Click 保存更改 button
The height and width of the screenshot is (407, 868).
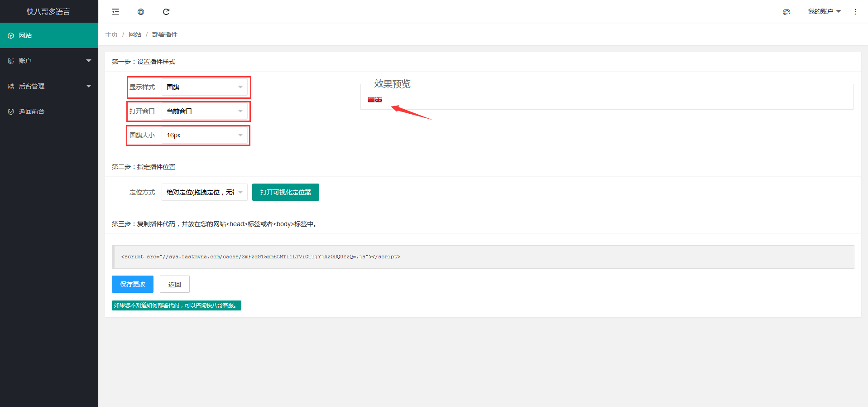click(133, 284)
